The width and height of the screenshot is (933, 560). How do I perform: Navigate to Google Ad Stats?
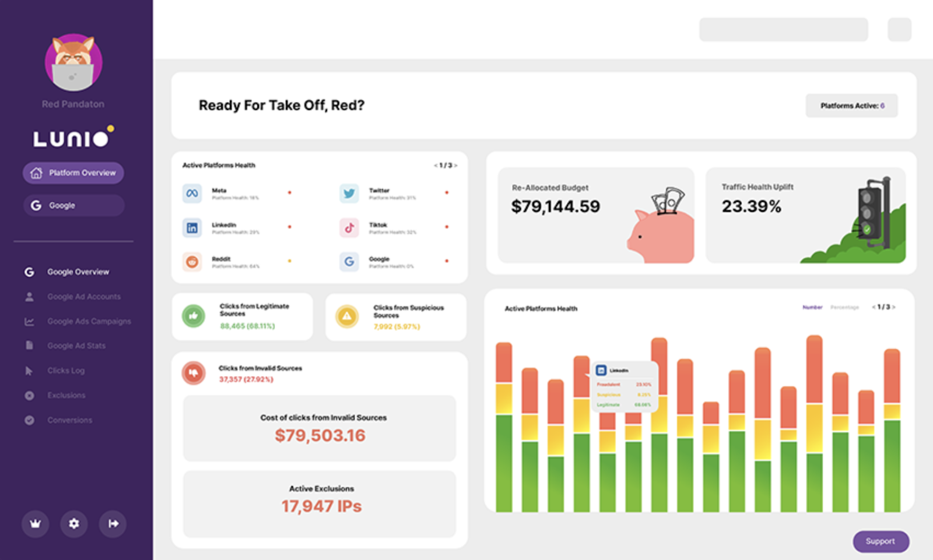(76, 346)
